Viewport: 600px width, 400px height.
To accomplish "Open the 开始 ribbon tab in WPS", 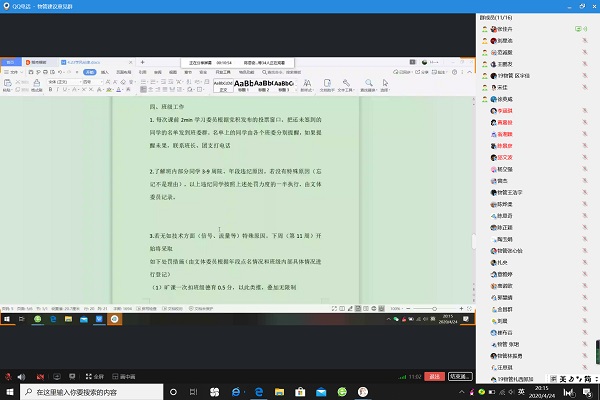I will (89, 72).
